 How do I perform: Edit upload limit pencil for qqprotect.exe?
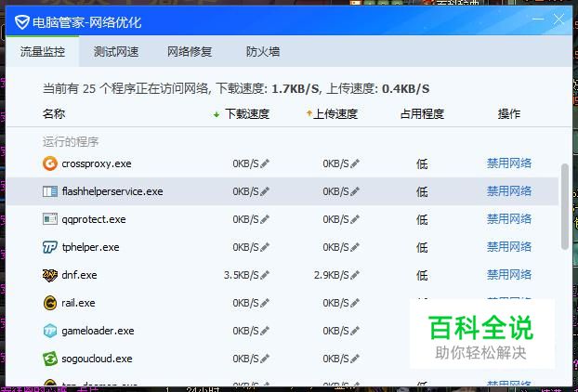(355, 219)
